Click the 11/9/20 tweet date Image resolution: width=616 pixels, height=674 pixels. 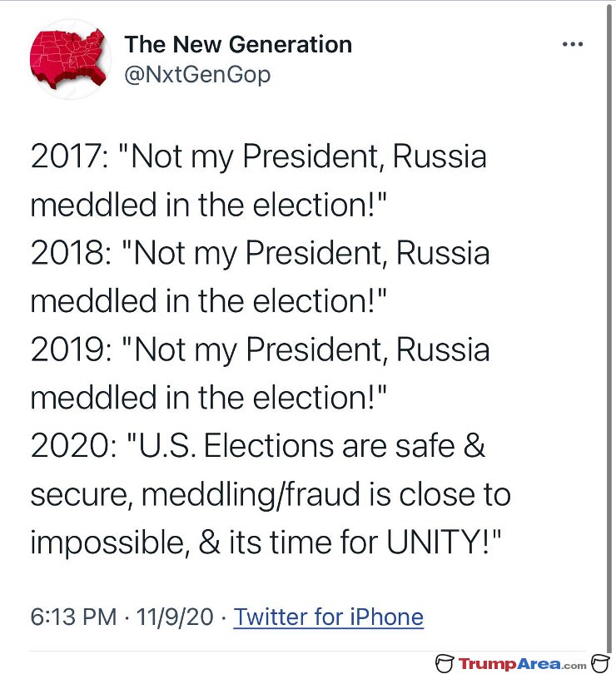coord(175,617)
